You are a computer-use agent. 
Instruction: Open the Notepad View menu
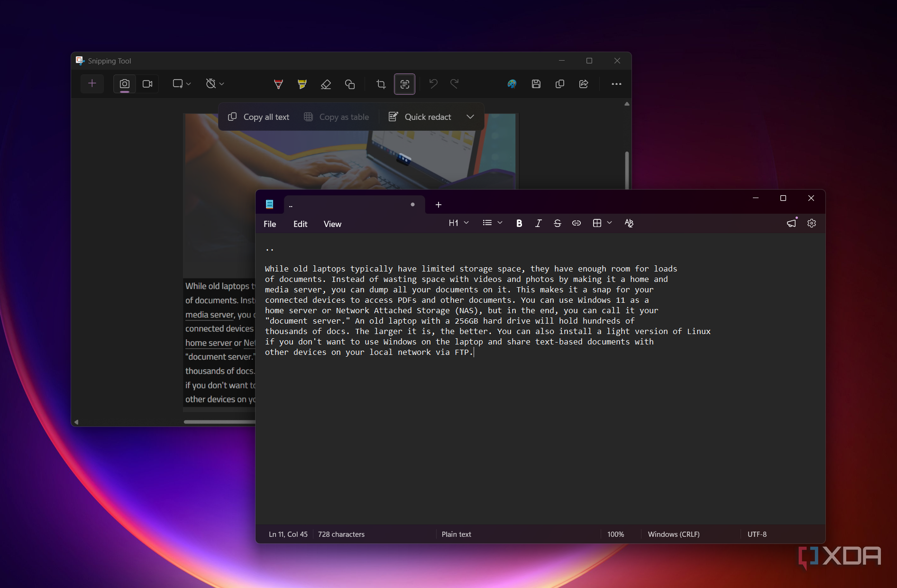(332, 224)
